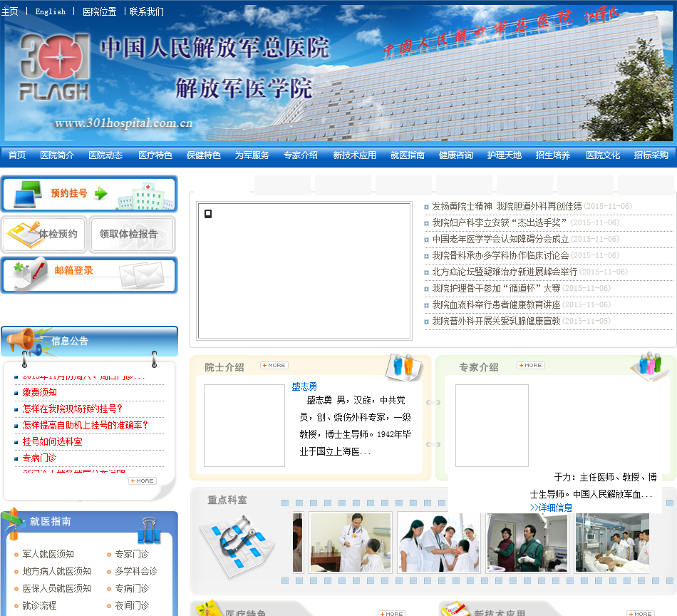Click the signpost icon beside 就医指南

13,523
